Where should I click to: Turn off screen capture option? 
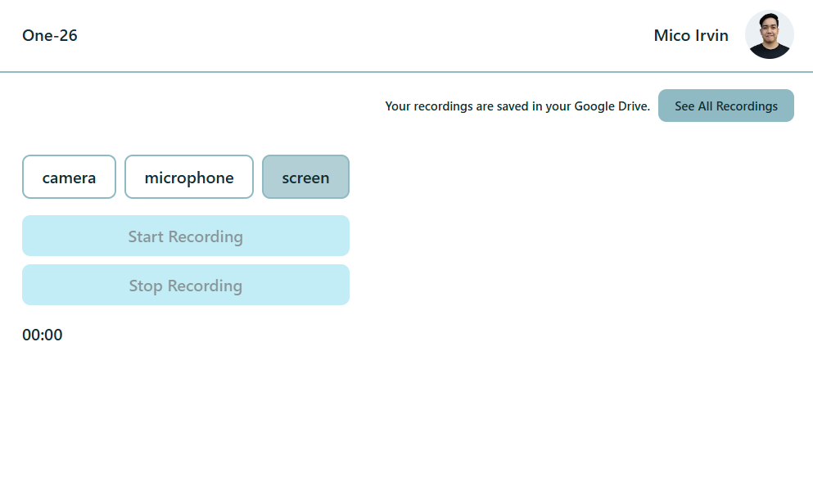pos(305,178)
